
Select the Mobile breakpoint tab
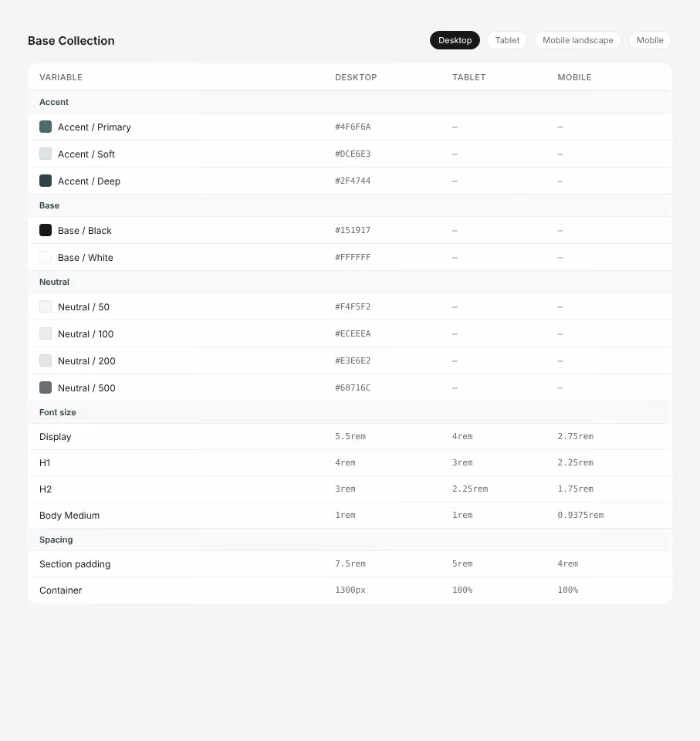coord(650,40)
